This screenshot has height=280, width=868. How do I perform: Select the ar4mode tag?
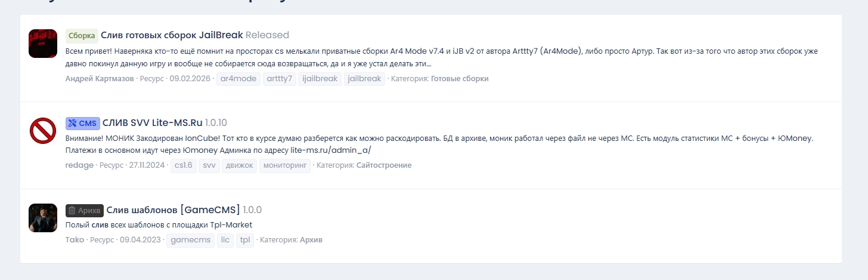(238, 79)
